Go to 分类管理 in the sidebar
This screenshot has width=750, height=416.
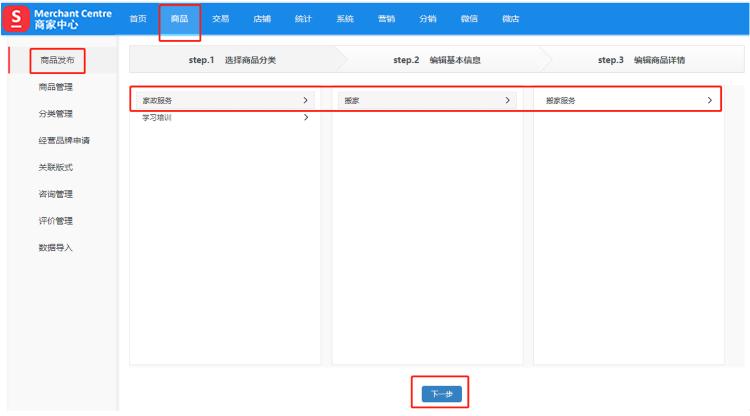click(56, 114)
